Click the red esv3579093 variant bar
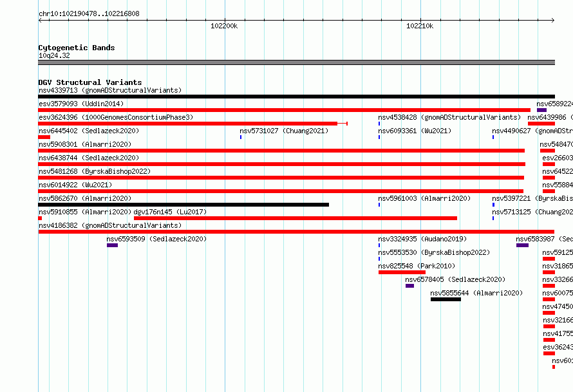Viewport: 573px width, 392px height. tap(285, 110)
